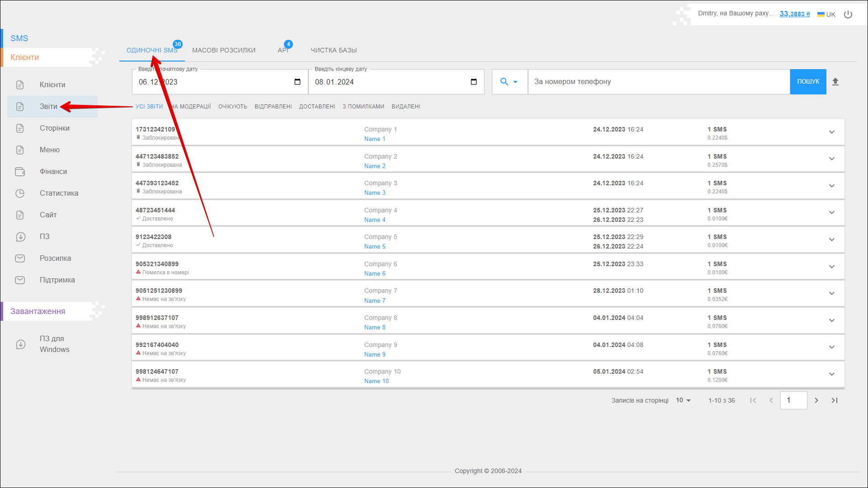Expand the 998124647107 Company 10 row

pos(831,374)
